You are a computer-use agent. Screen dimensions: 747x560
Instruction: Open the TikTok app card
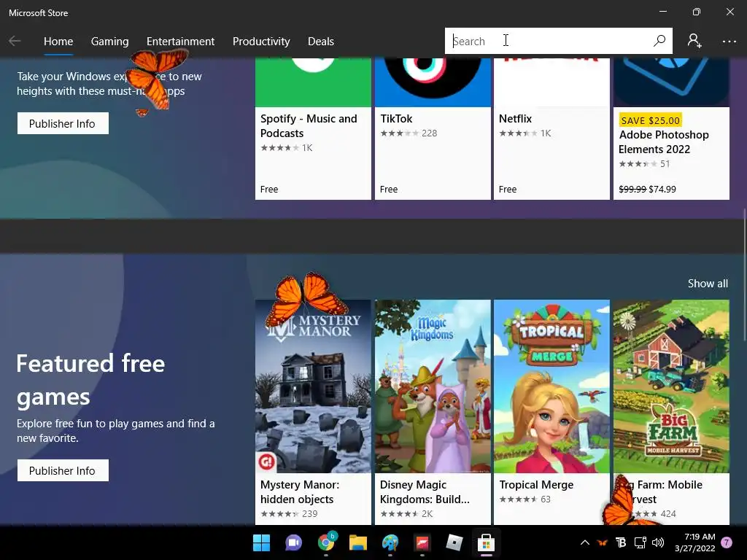[x=433, y=128]
